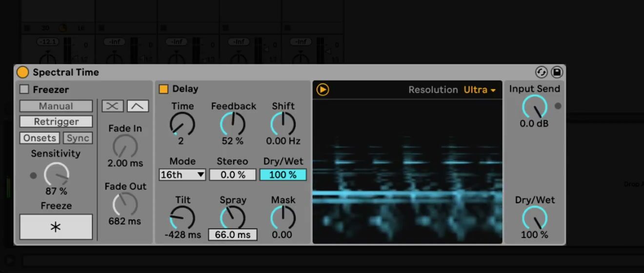
Task: Click the Spray knob
Action: pyautogui.click(x=233, y=217)
